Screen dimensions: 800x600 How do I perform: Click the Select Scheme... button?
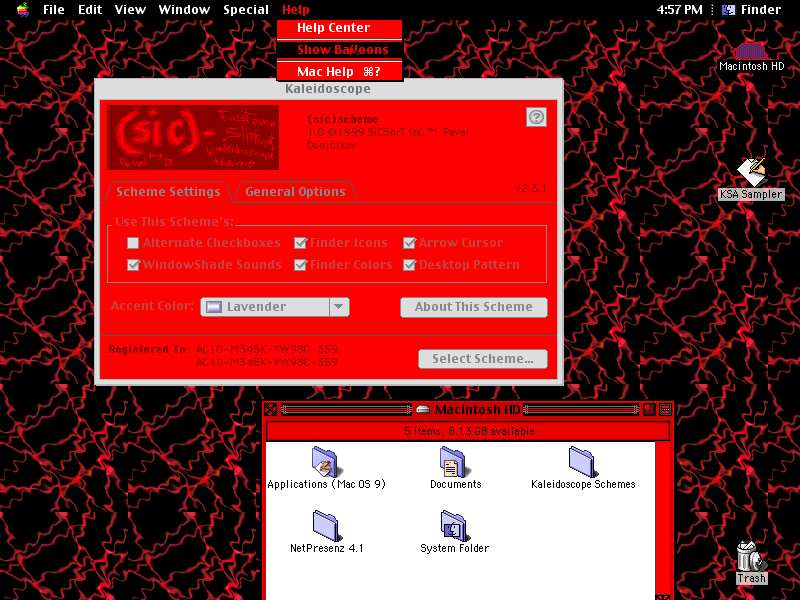click(483, 359)
